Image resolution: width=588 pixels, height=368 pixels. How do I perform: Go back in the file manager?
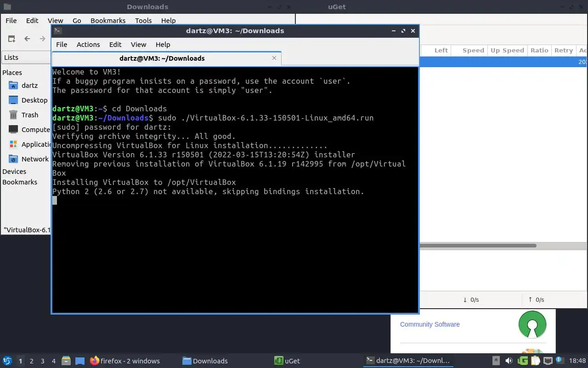click(27, 39)
